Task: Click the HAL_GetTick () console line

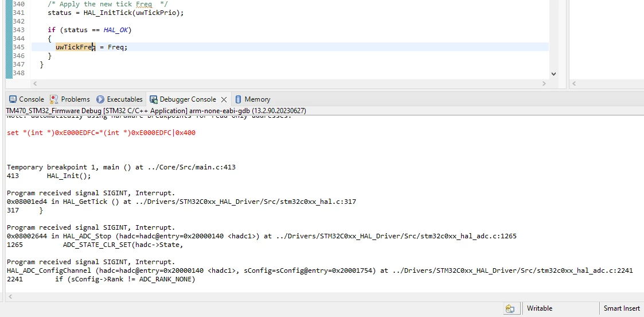Action: coord(182,202)
